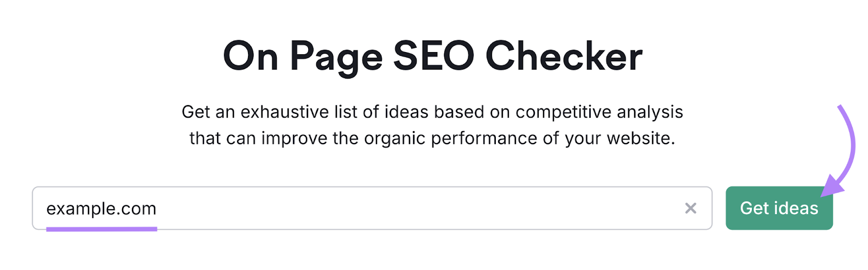
Task: Select the word SEO in the heading
Action: pos(433,56)
